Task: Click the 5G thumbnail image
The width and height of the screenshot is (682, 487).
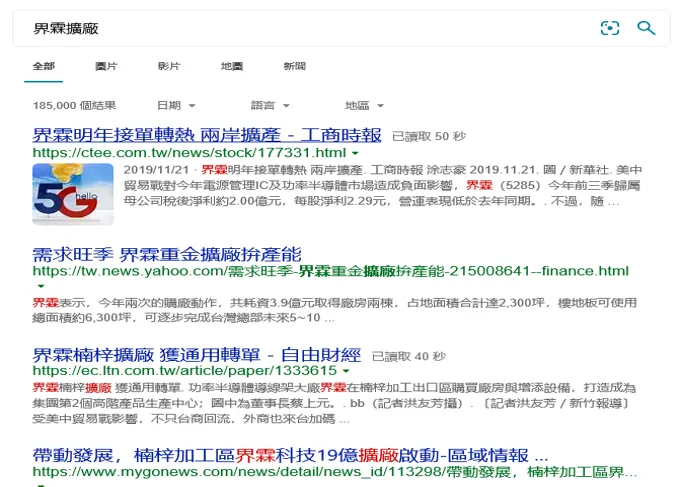Action: (x=73, y=194)
